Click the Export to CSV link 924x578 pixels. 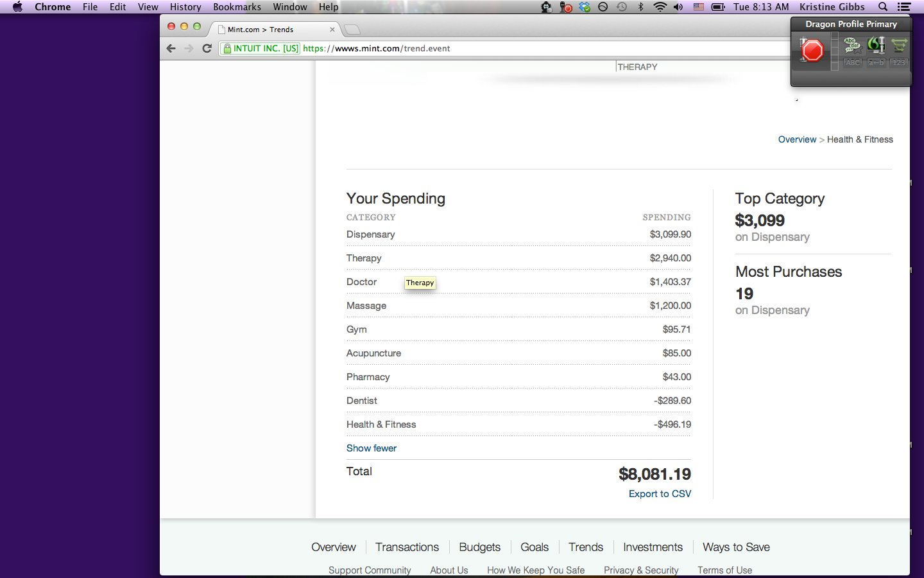(x=660, y=494)
